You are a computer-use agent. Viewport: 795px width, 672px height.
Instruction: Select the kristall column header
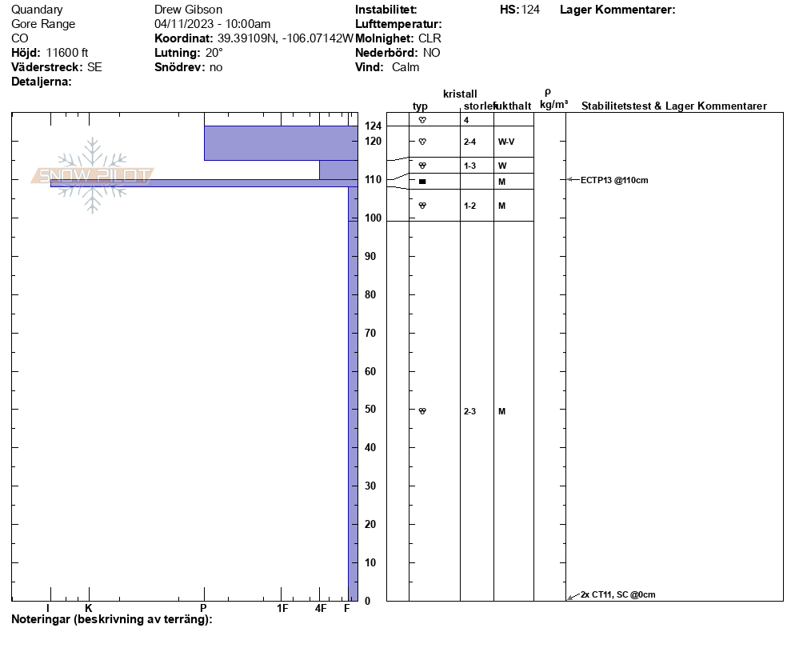tap(460, 94)
